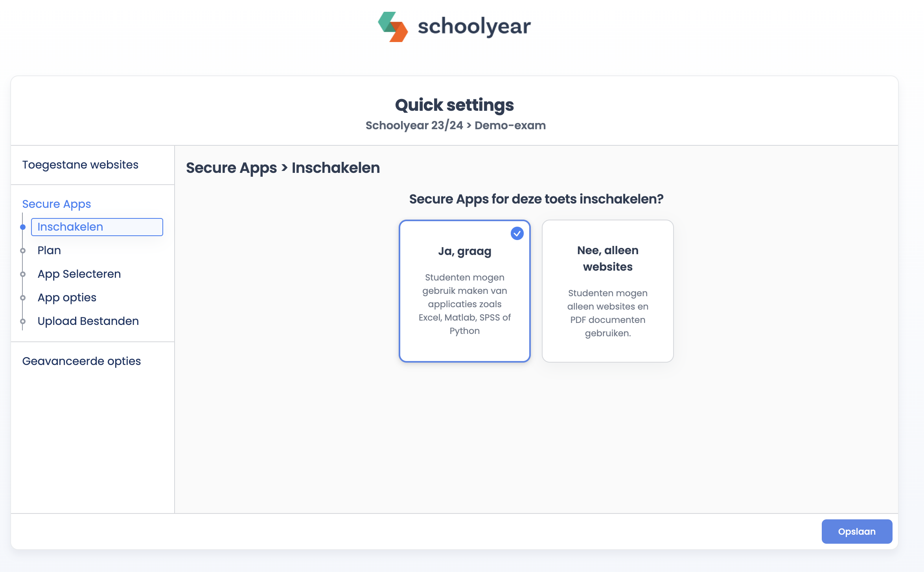Select the 'Ja, graag' option card

464,291
